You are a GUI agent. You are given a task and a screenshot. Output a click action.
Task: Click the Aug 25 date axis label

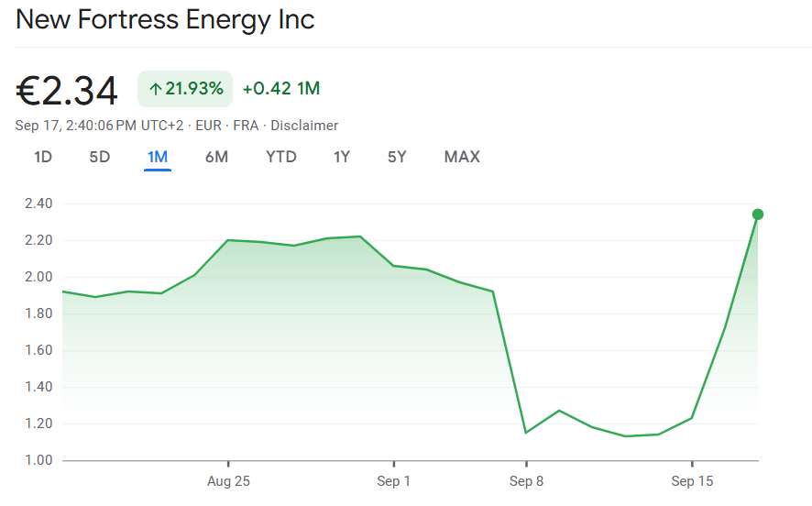[228, 481]
